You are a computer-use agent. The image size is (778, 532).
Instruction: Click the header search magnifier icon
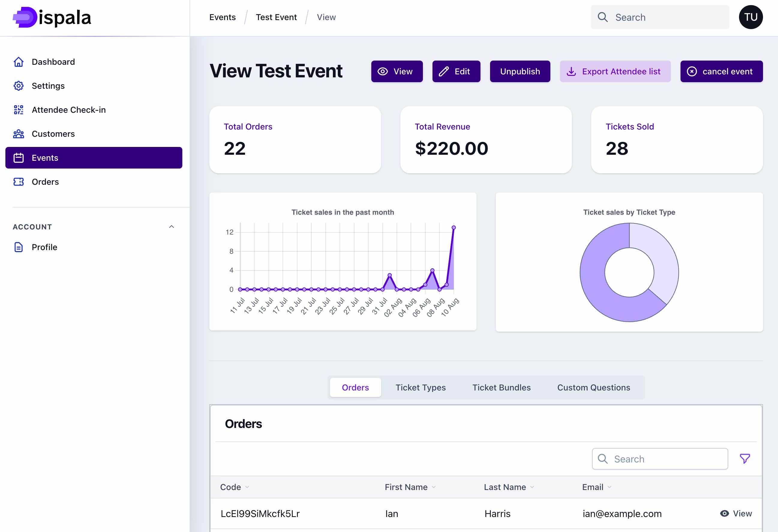[603, 17]
